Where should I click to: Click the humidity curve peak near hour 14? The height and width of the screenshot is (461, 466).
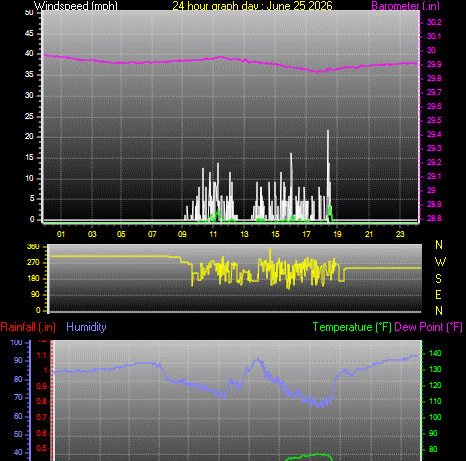point(257,360)
